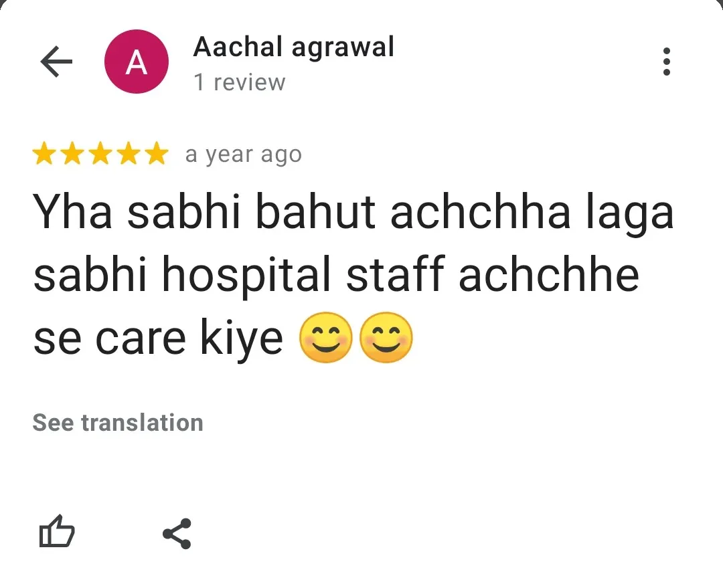Click 'See translation' under the review
This screenshot has height=588, width=723.
(x=118, y=423)
